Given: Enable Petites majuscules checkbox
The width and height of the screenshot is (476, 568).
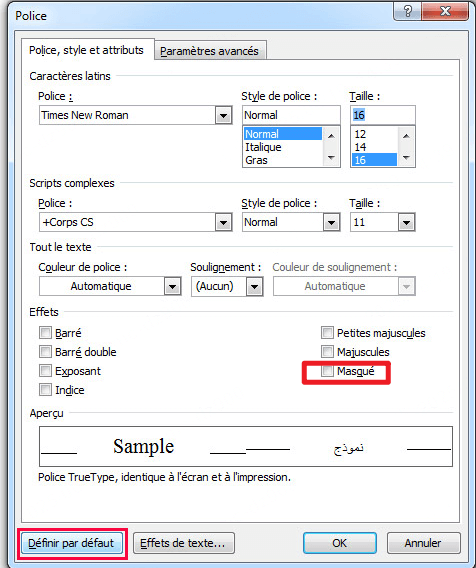Looking at the screenshot, I should (327, 333).
